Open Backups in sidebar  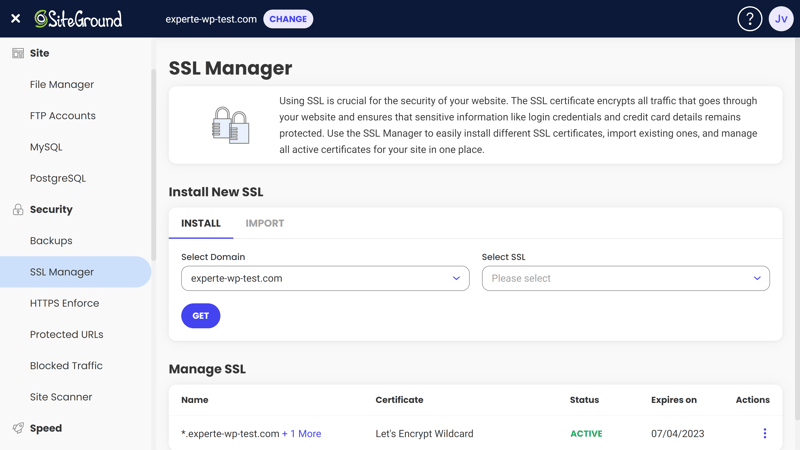(x=51, y=241)
